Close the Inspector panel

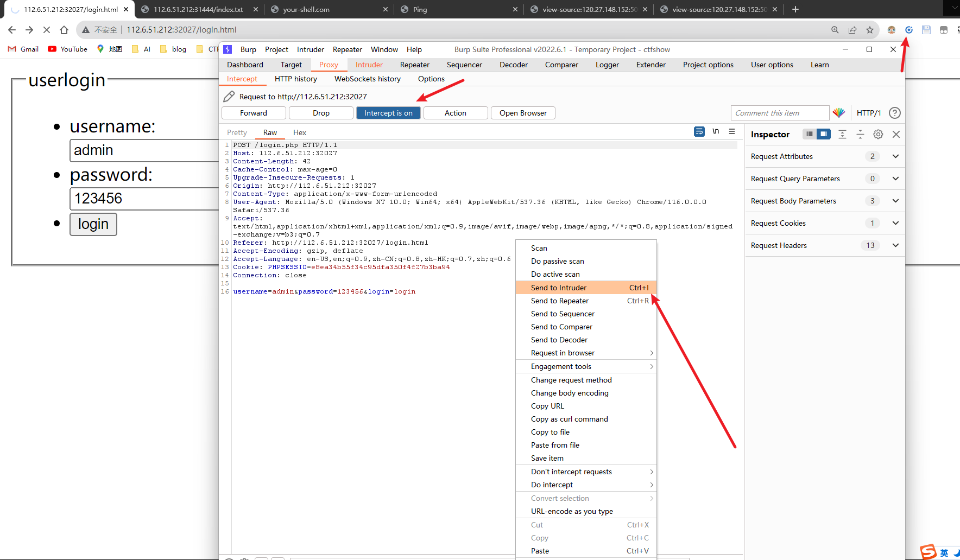[x=896, y=134]
